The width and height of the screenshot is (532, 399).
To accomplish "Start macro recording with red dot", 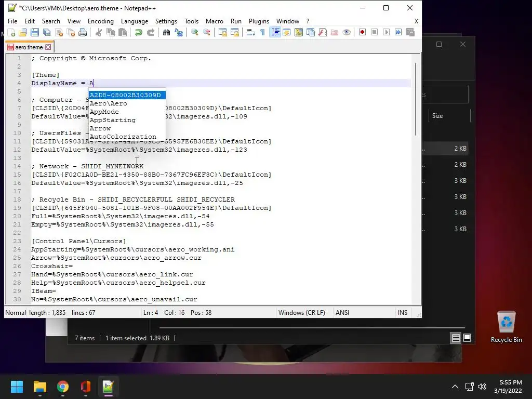I will [362, 32].
